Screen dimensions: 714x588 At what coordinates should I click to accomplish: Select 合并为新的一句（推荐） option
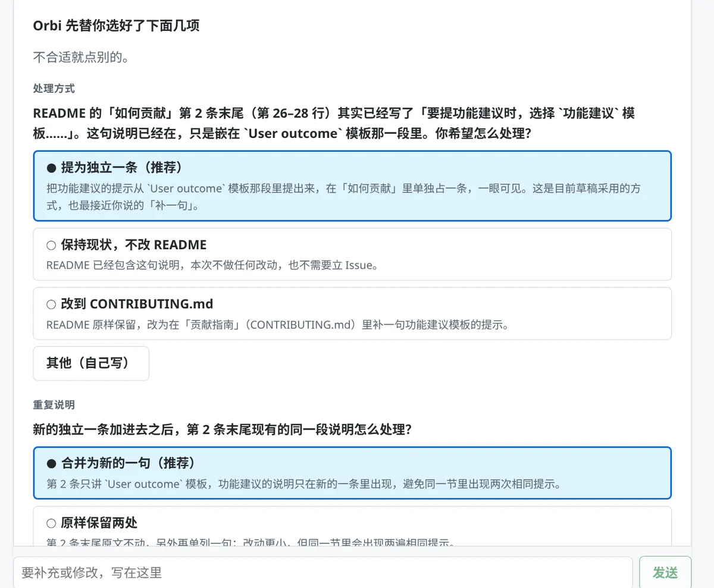coord(352,473)
